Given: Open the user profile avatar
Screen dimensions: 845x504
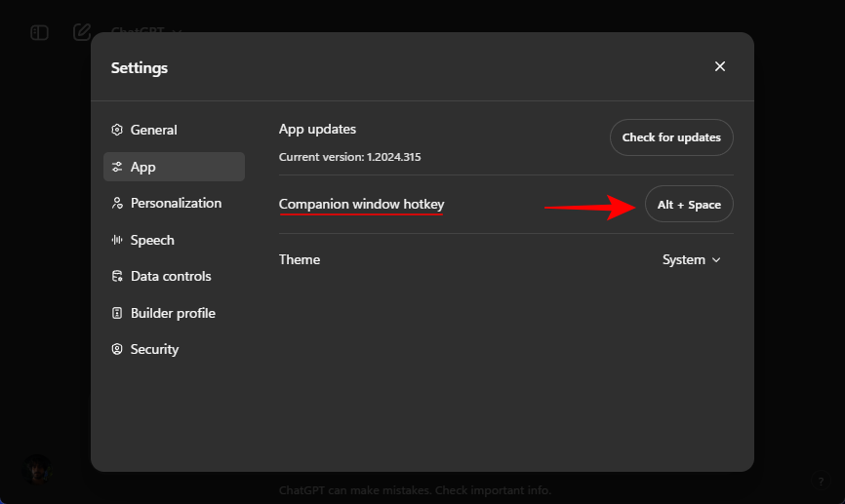Looking at the screenshot, I should (x=38, y=469).
